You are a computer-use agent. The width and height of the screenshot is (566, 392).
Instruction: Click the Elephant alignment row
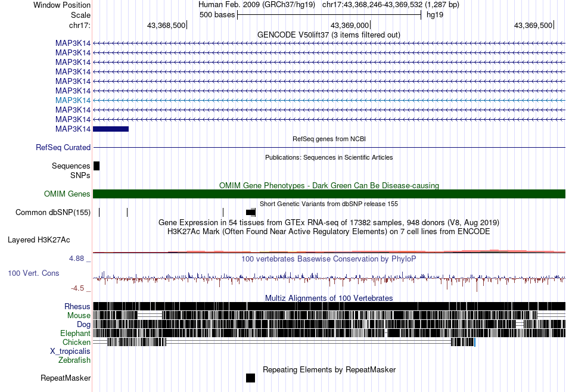click(329, 333)
